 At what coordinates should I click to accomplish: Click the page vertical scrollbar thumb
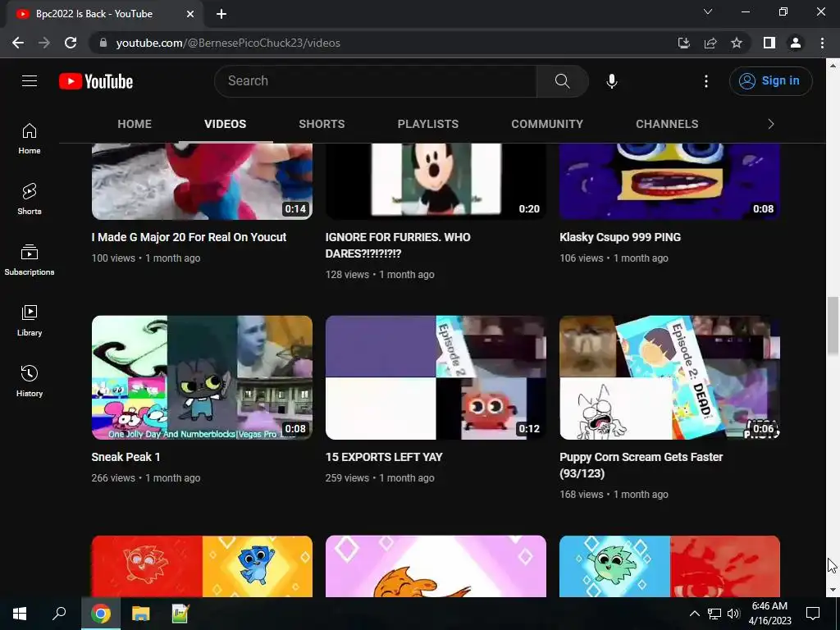pyautogui.click(x=833, y=325)
